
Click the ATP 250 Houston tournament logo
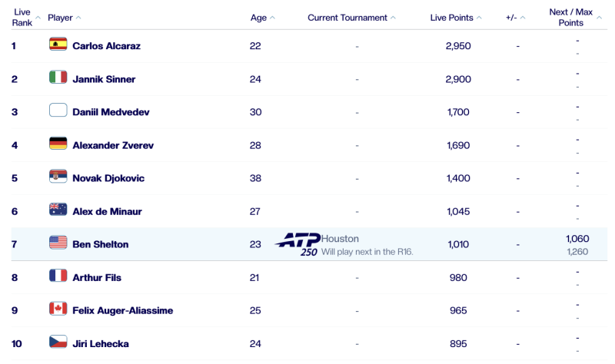[297, 243]
